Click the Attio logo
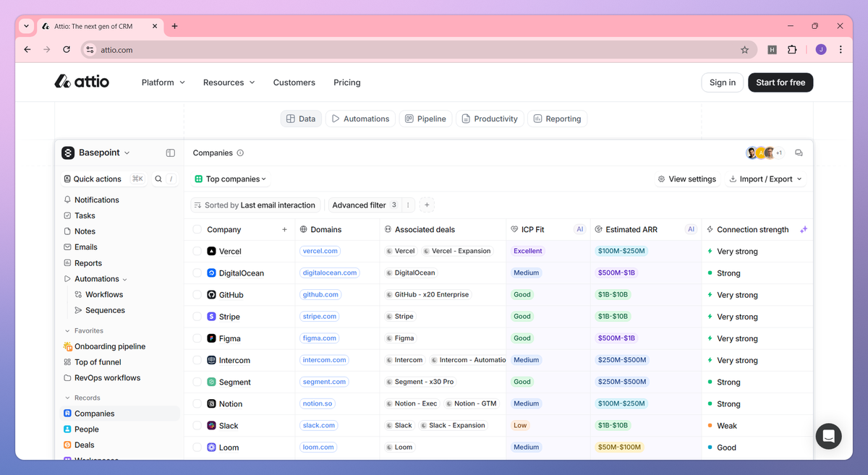Image resolution: width=868 pixels, height=475 pixels. 82,82
